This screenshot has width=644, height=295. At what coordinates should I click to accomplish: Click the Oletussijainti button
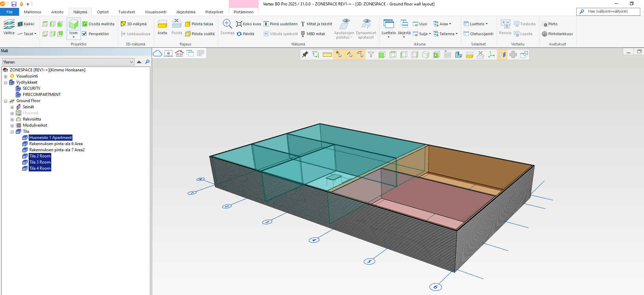click(x=478, y=34)
